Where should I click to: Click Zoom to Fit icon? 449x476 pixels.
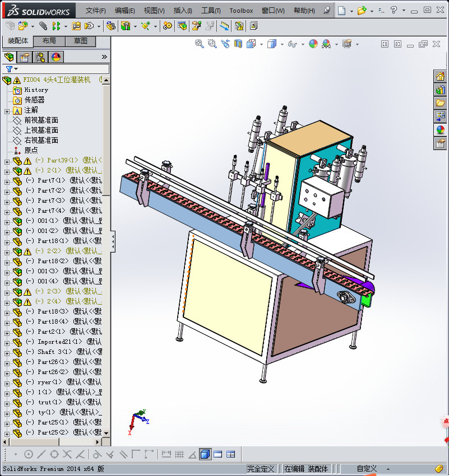(x=200, y=44)
